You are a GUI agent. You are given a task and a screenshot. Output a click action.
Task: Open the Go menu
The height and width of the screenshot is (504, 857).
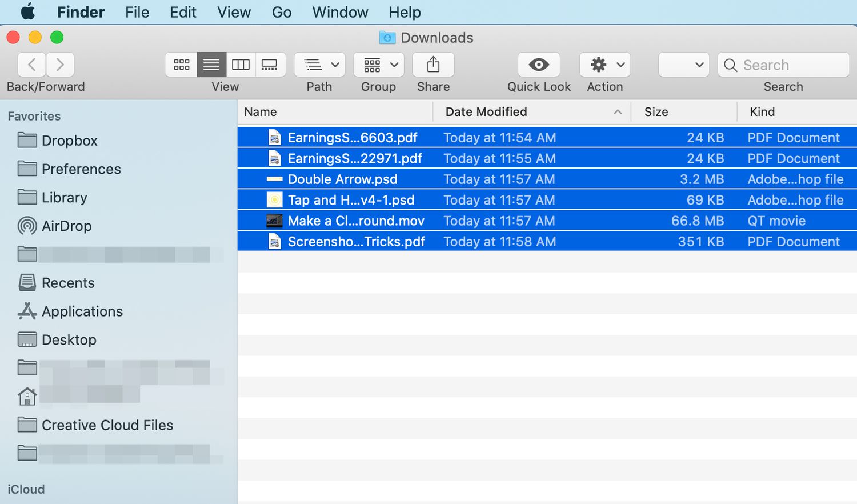pos(281,12)
